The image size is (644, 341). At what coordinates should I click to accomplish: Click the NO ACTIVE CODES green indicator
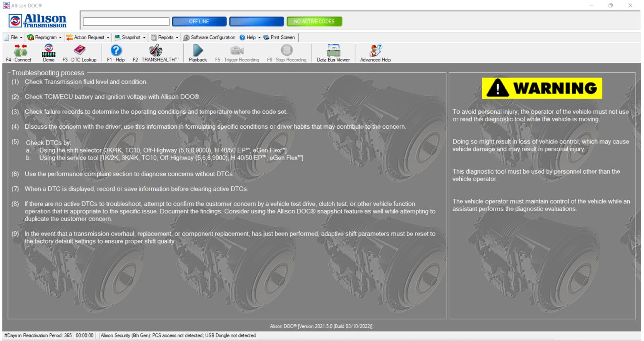tap(314, 22)
